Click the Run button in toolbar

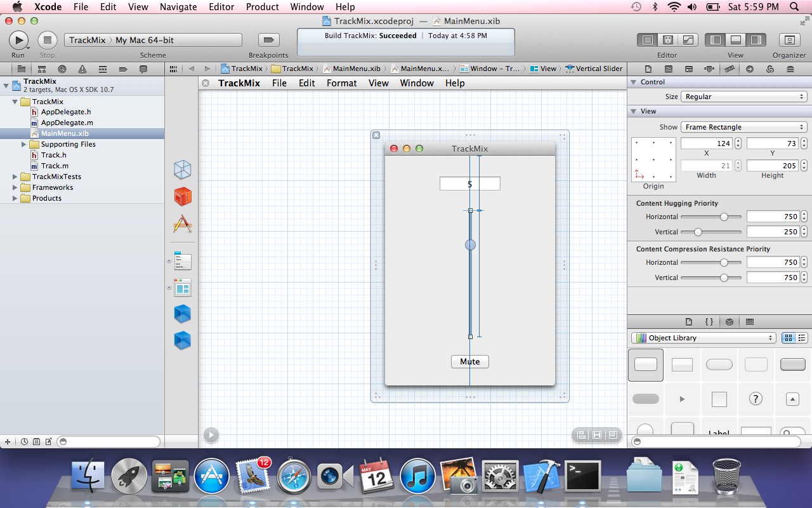pos(18,40)
